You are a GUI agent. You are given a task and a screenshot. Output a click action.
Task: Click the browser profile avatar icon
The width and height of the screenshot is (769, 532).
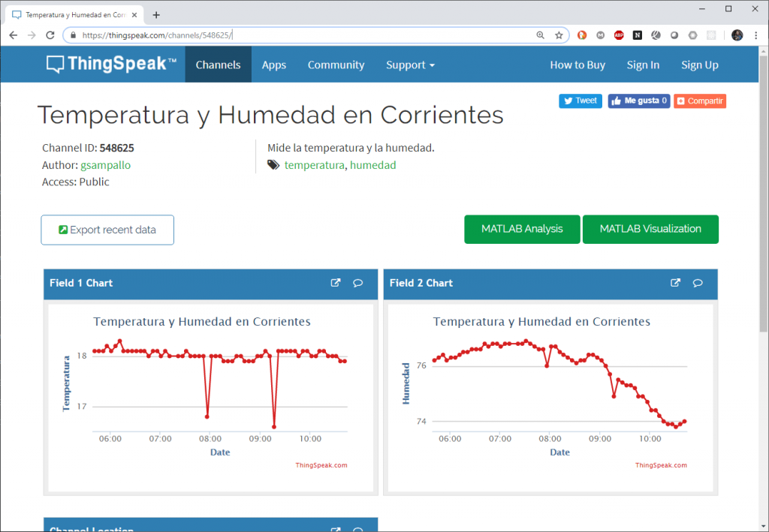(737, 35)
